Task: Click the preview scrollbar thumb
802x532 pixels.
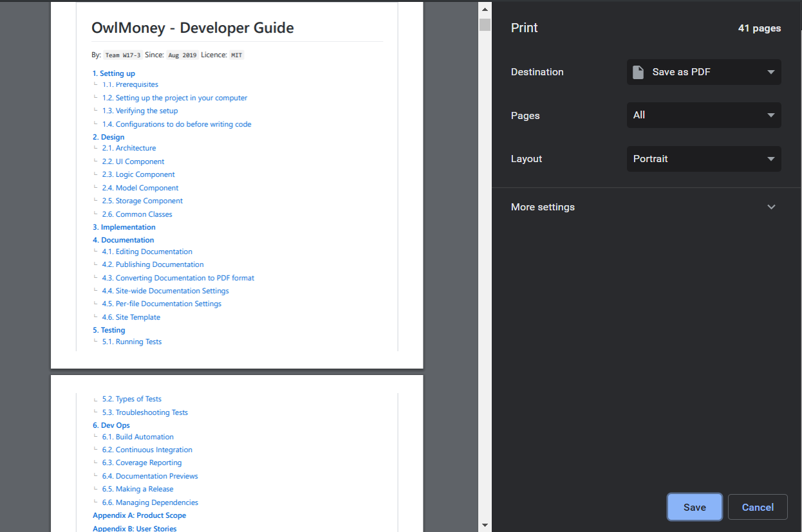Action: pos(485,25)
